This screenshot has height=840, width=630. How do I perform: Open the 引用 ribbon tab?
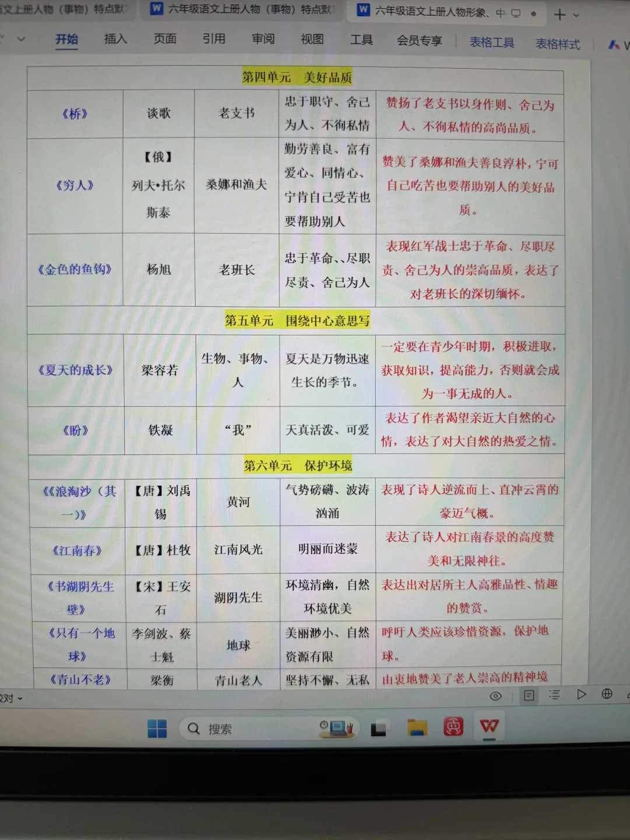[x=213, y=38]
